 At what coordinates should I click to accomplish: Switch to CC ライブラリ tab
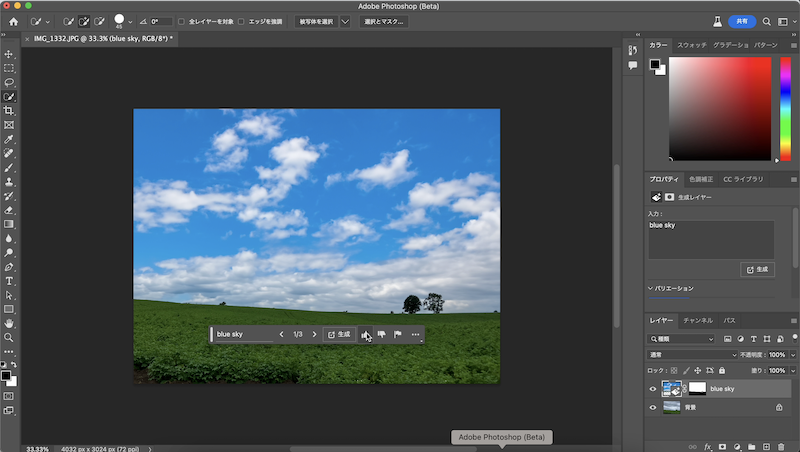(743, 179)
